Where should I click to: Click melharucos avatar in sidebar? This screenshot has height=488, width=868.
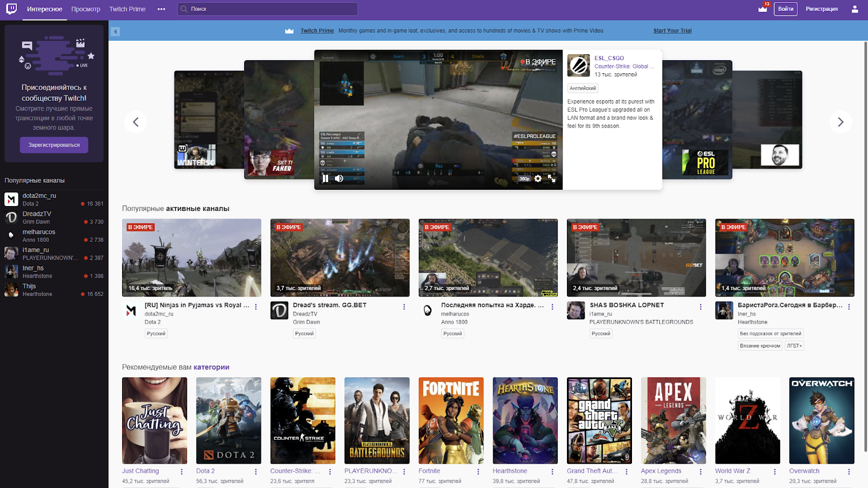tap(11, 235)
